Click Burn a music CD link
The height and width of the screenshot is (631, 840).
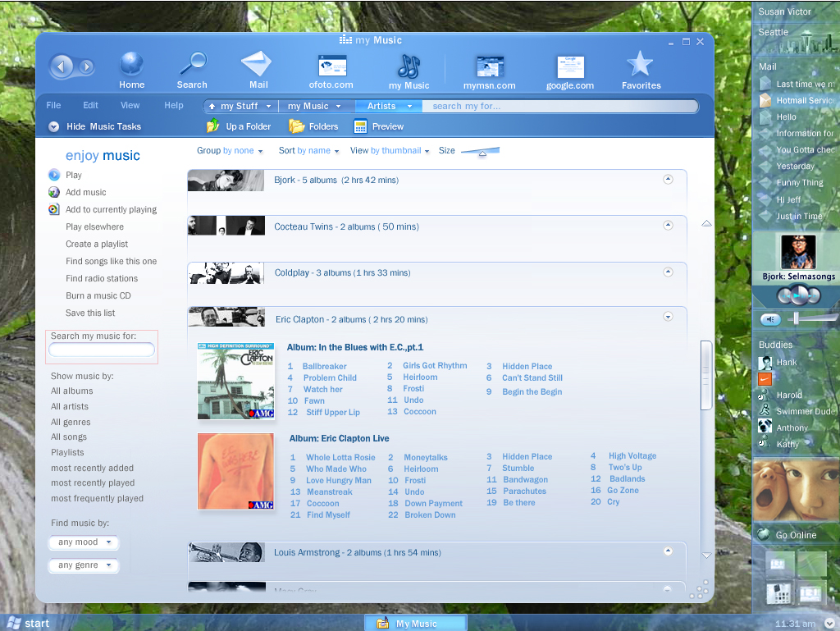pyautogui.click(x=98, y=295)
